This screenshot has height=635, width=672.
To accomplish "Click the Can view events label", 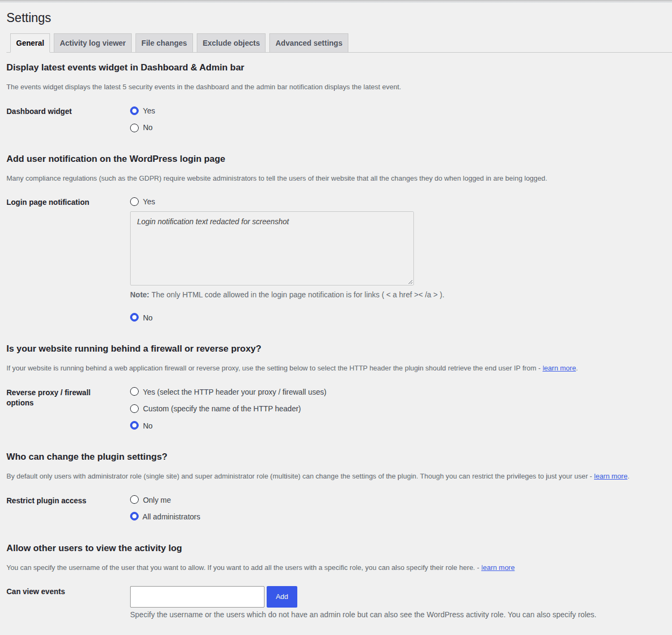I will (x=35, y=591).
